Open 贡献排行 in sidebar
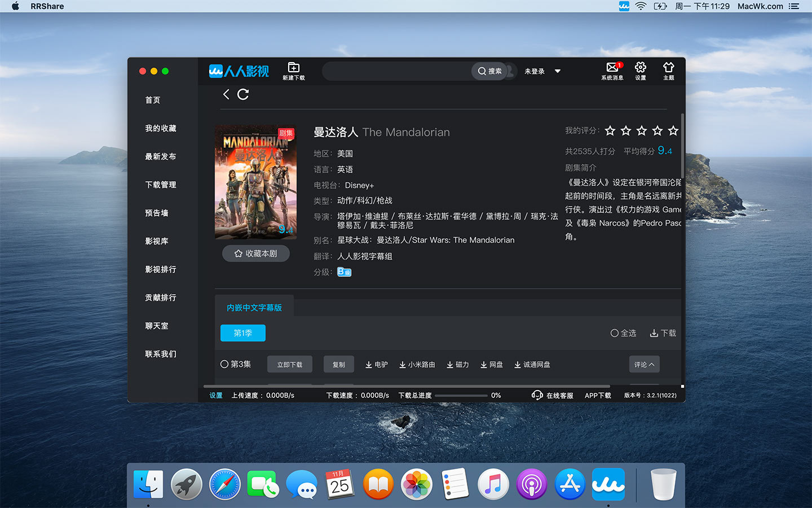 (x=161, y=297)
